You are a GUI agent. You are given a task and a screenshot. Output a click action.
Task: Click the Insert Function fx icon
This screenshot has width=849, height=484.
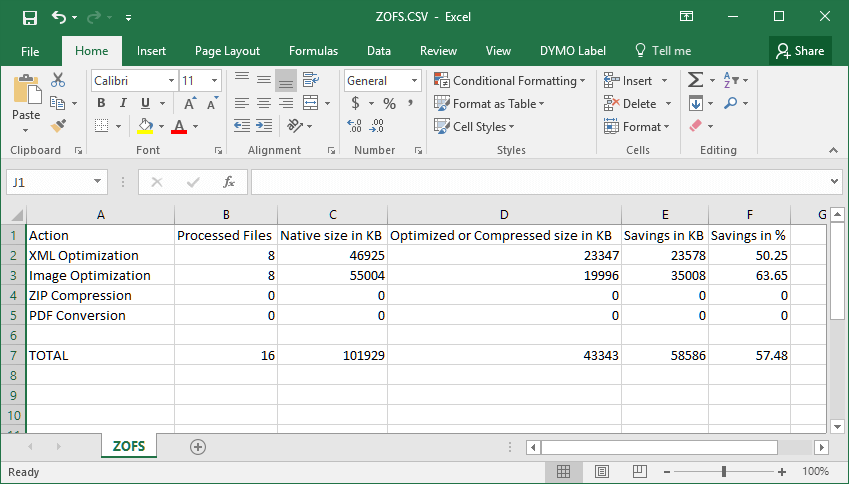(x=228, y=182)
